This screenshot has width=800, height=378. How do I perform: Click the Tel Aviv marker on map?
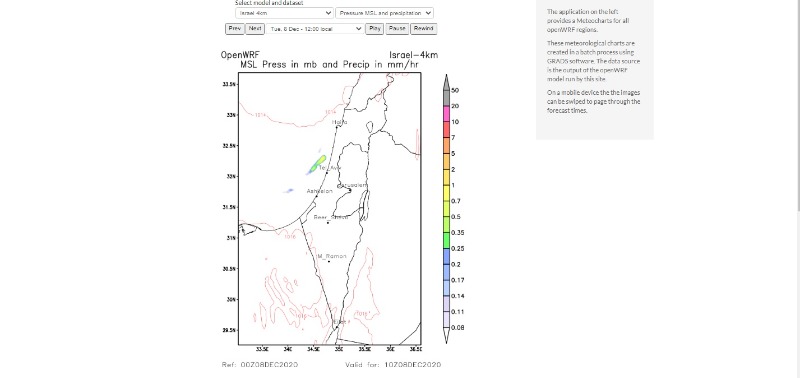(327, 172)
